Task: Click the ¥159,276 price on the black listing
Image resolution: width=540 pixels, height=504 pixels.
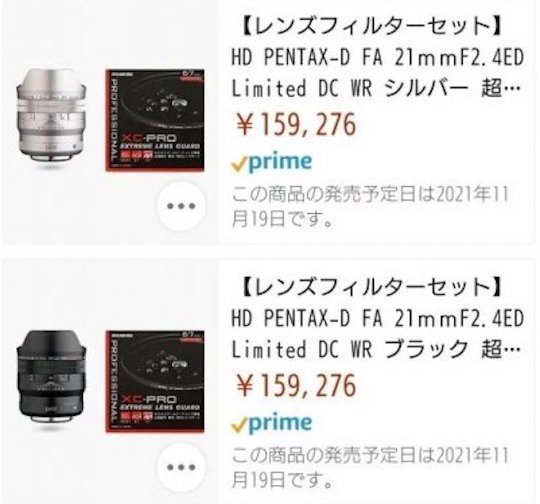Action: click(x=296, y=385)
